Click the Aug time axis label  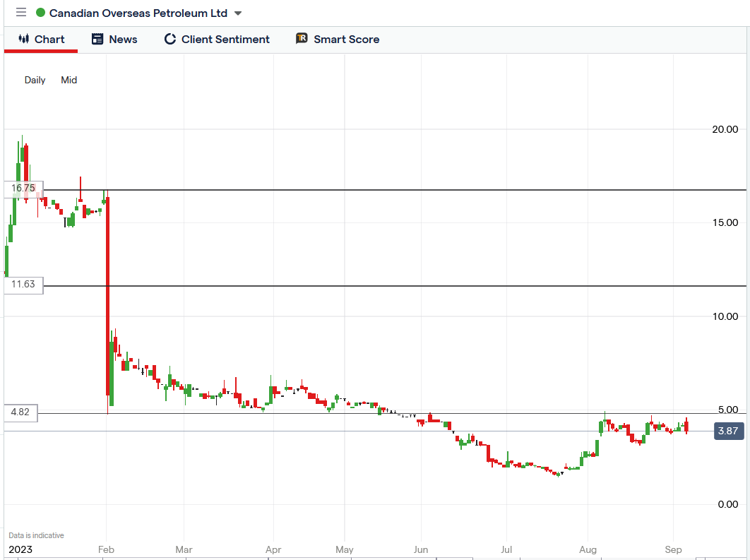pyautogui.click(x=588, y=549)
